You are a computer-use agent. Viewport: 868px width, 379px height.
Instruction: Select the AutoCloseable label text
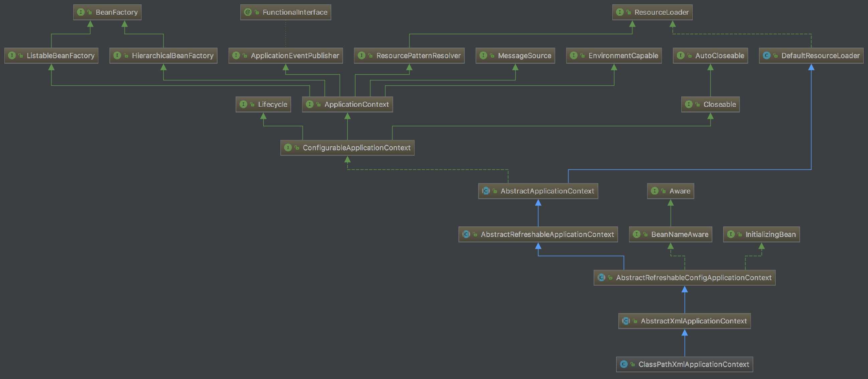point(720,56)
